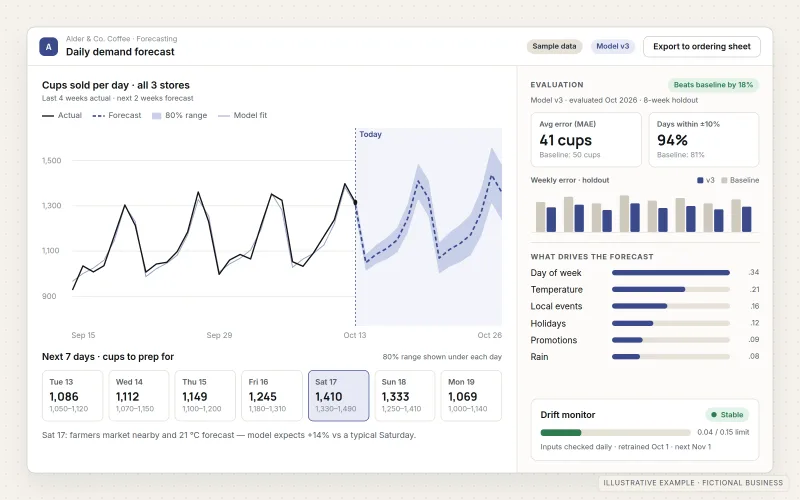
Task: Toggle the Forecast legend entry
Action: click(117, 115)
